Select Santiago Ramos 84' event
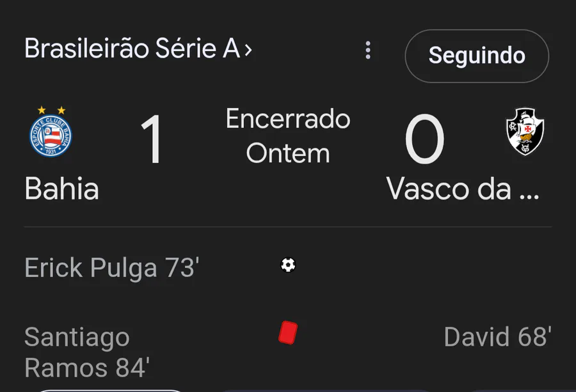The width and height of the screenshot is (576, 392). coord(87,352)
